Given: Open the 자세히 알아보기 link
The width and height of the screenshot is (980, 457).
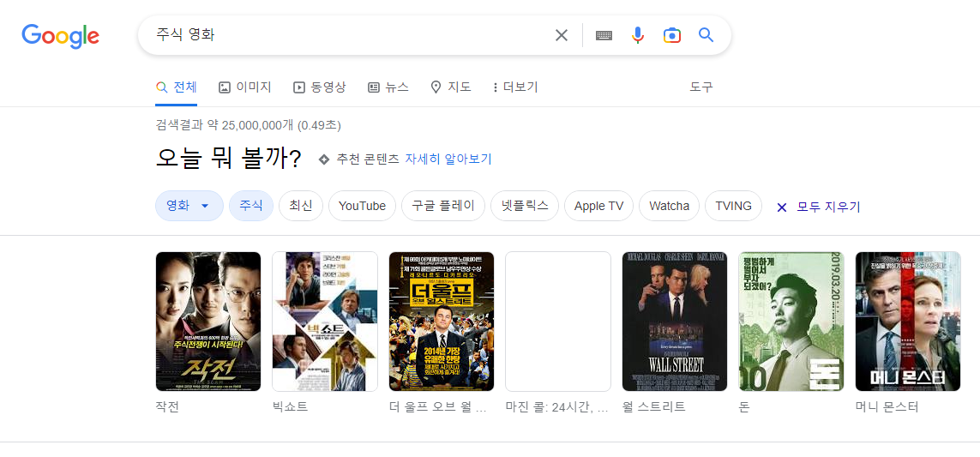Looking at the screenshot, I should click(448, 159).
